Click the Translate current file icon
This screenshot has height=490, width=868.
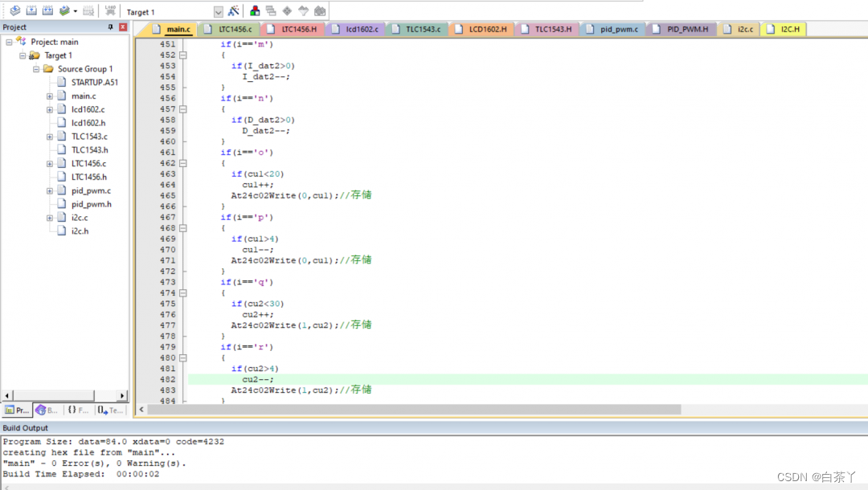pos(14,11)
